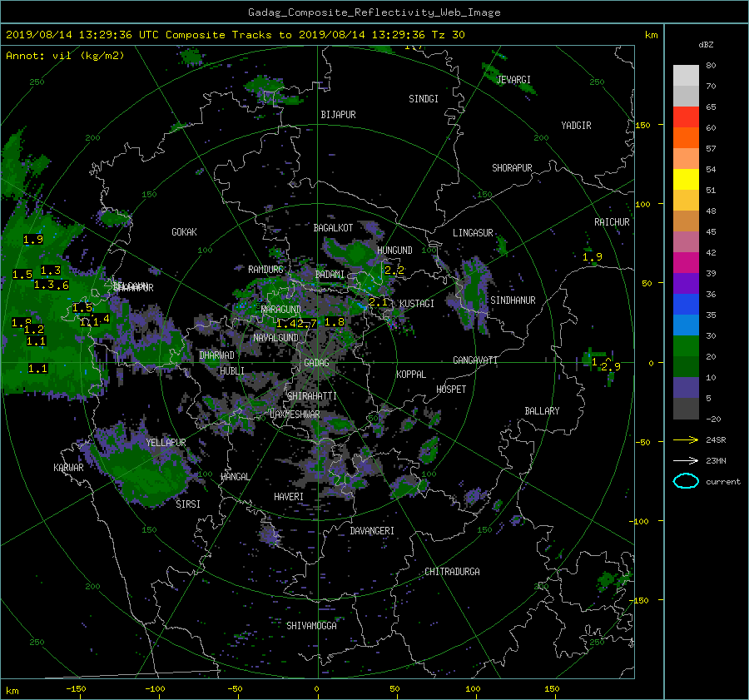
Task: Click the 'Annot: vil (kg/m2)' annotation label
Action: [x=65, y=56]
